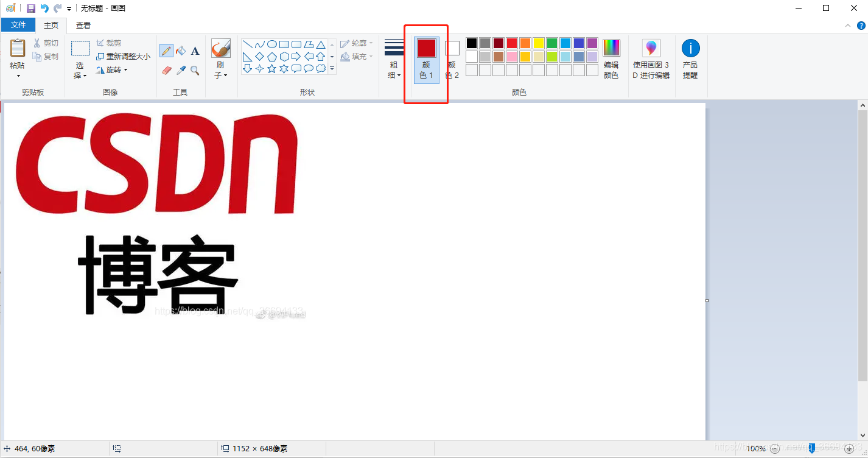Viewport: 868px width, 458px height.
Task: Click the zoom out minus button
Action: pos(774,449)
